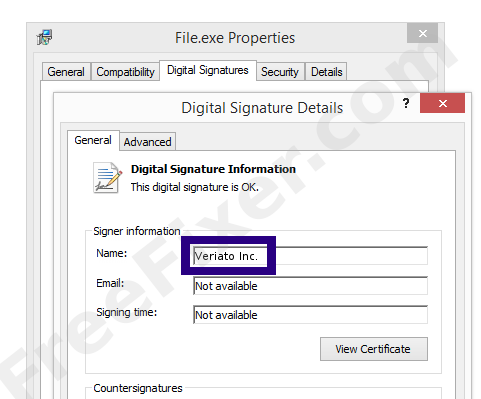
Task: Click the Signing time field
Action: point(310,315)
